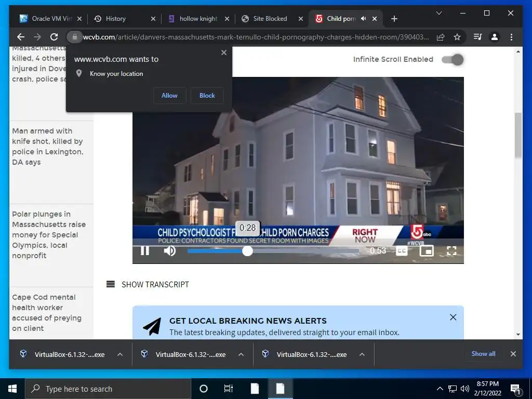Open Task View on the taskbar

(229, 389)
